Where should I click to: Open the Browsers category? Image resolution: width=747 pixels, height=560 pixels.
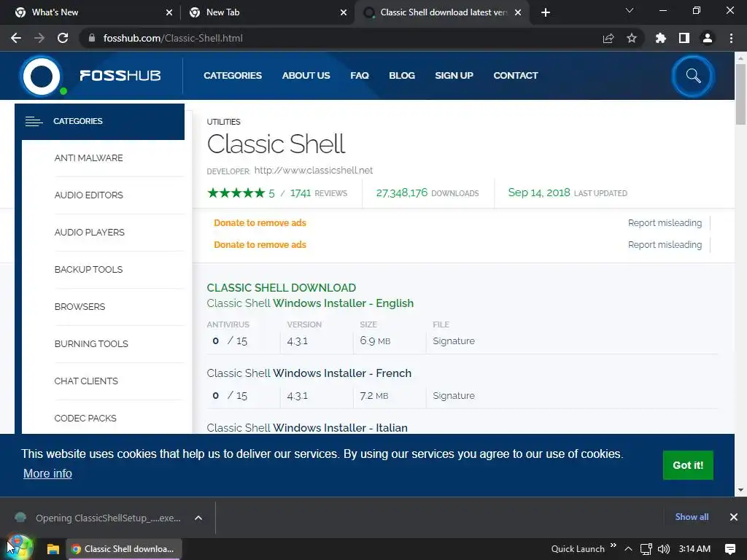click(80, 307)
